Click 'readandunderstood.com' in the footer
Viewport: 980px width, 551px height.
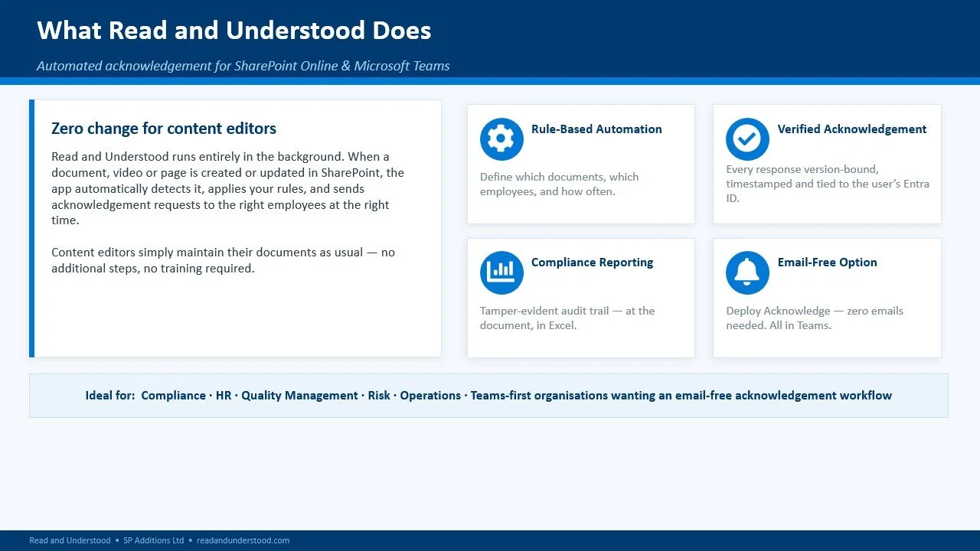click(x=243, y=540)
